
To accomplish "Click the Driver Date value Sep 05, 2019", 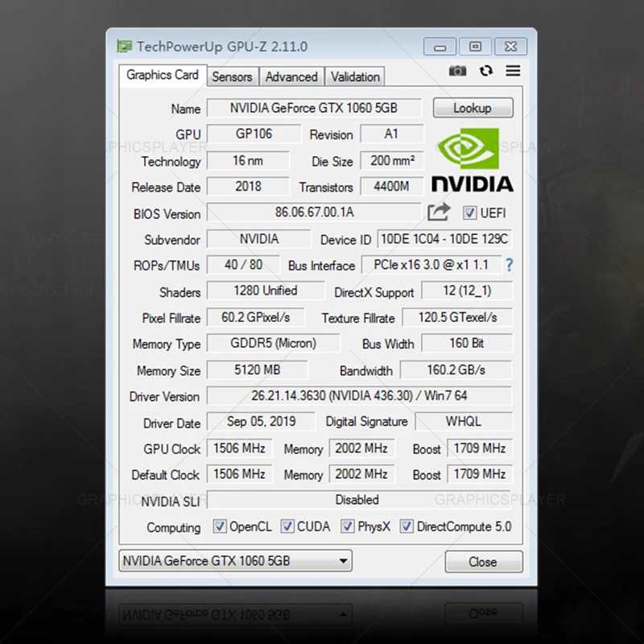I will (261, 421).
